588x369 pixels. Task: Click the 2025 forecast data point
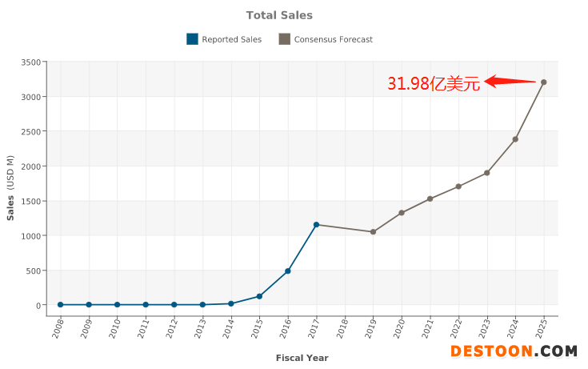[x=544, y=82]
